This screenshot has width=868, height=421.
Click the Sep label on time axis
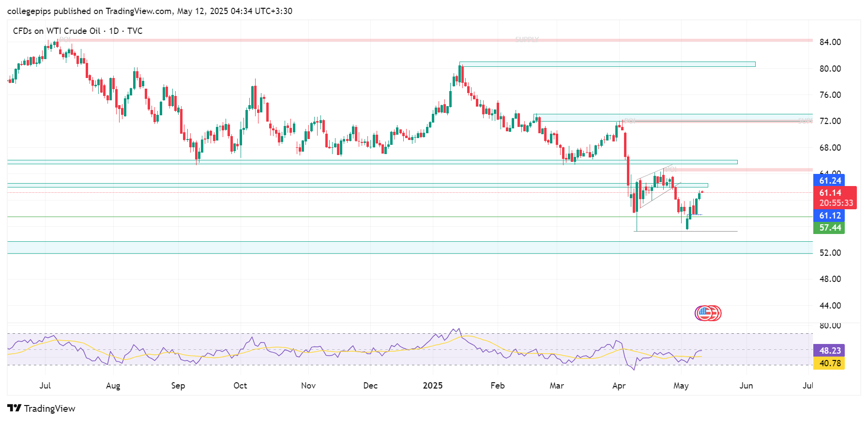click(178, 386)
